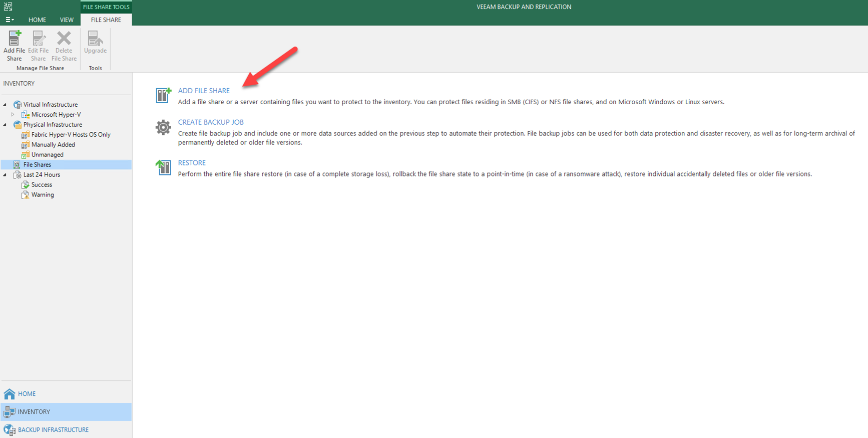Image resolution: width=868 pixels, height=438 pixels.
Task: Select Physical Infrastructure in the tree
Action: [x=53, y=125]
